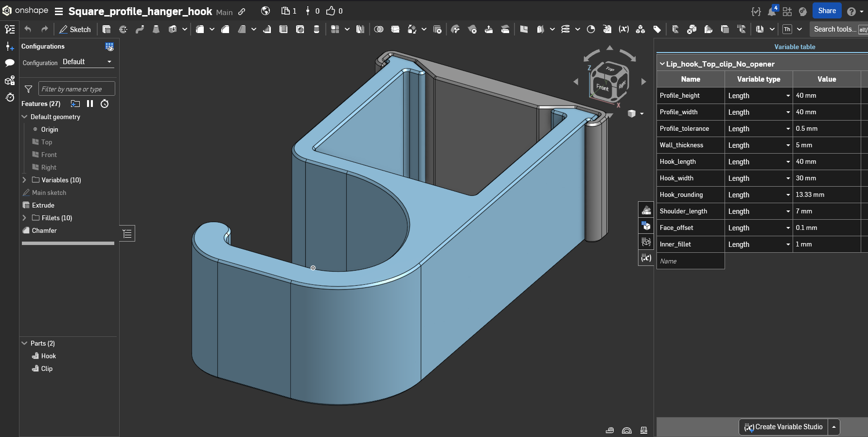Click the tag icon in the toolbar
The width and height of the screenshot is (868, 437).
pyautogui.click(x=657, y=29)
